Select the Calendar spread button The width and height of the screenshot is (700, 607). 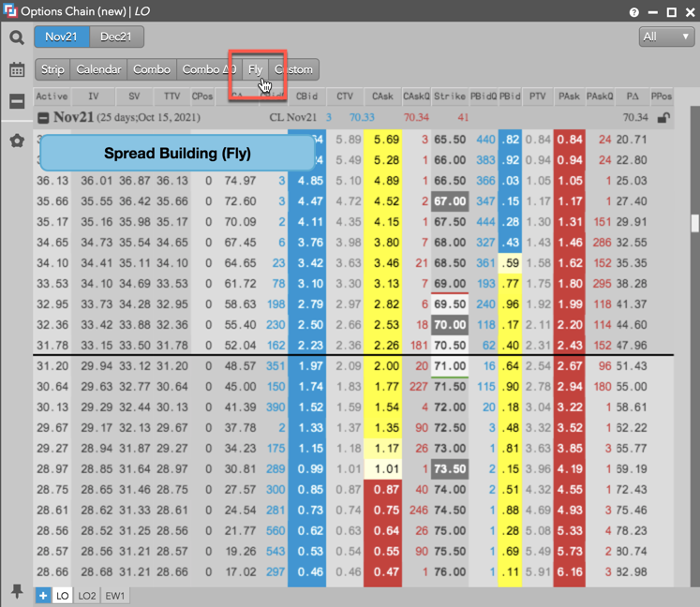[x=98, y=69]
